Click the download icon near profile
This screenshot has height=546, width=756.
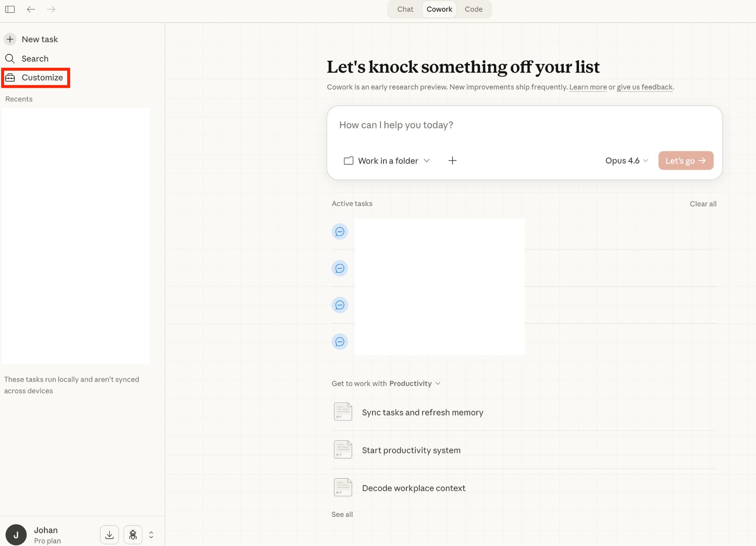point(109,535)
